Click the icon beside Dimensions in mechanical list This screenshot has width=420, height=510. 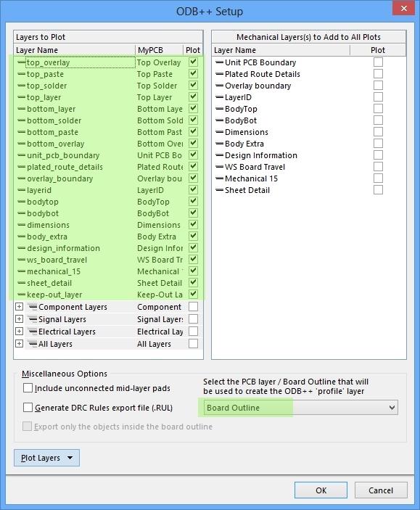pyautogui.click(x=220, y=132)
